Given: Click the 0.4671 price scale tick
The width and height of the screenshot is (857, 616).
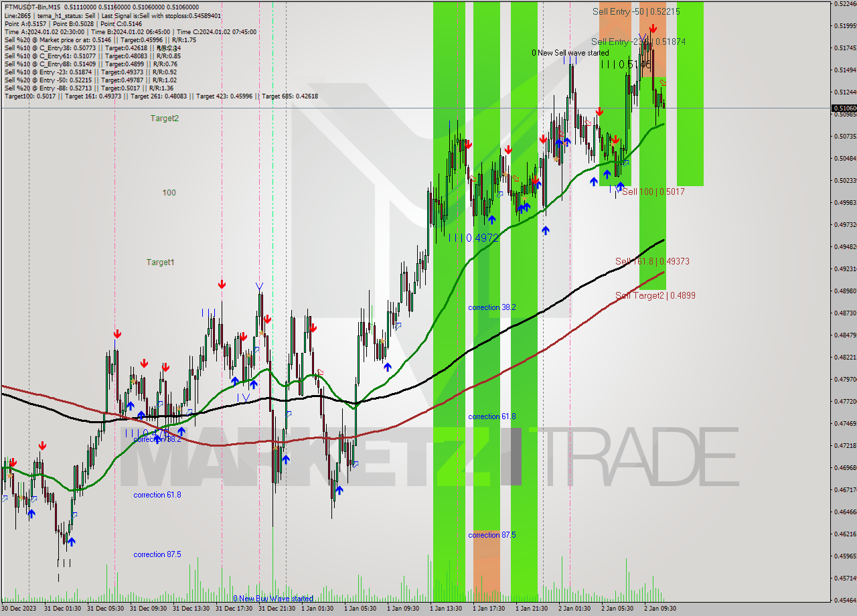Looking at the screenshot, I should point(844,489).
